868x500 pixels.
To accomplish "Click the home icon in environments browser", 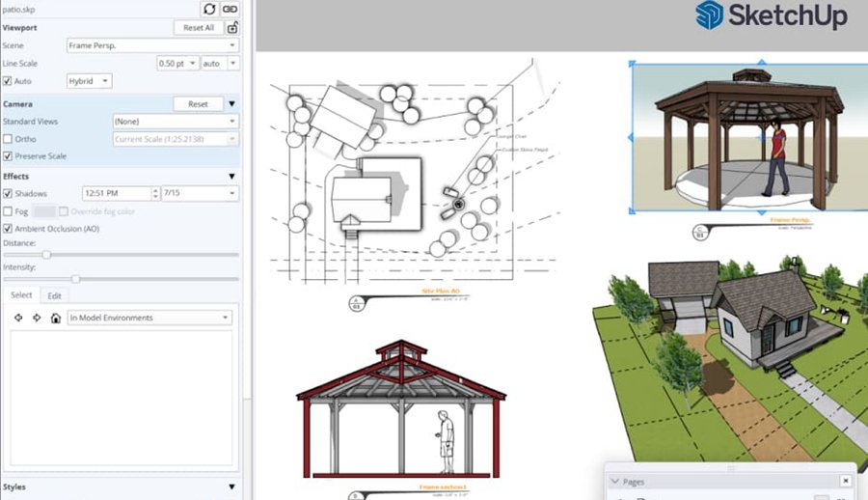I will pyautogui.click(x=55, y=318).
